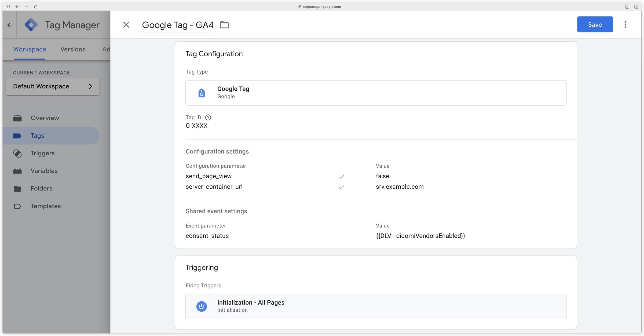Image resolution: width=644 pixels, height=336 pixels.
Task: Click the Tag ID help question mark icon
Action: (x=208, y=117)
